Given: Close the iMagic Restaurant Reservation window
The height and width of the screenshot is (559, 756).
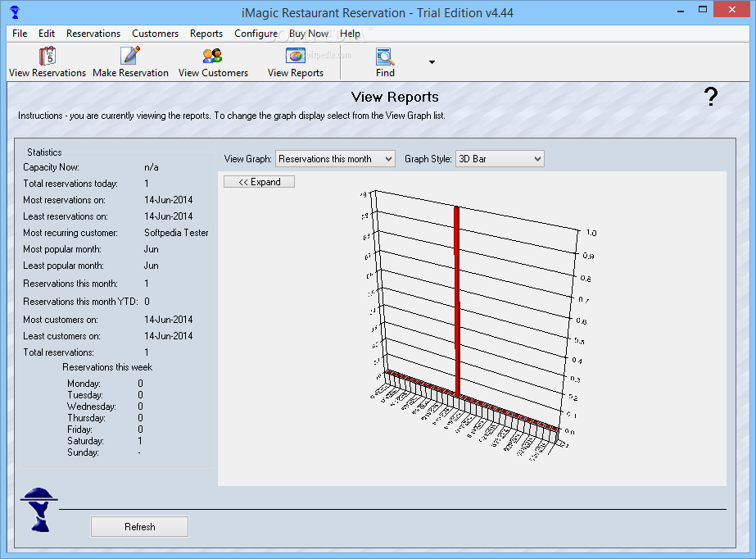Looking at the screenshot, I should point(732,10).
